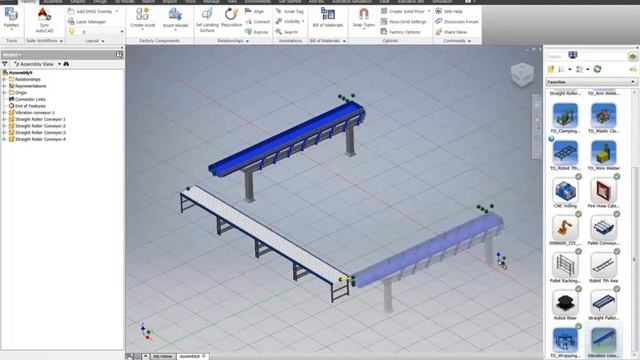The height and width of the screenshot is (360, 640).
Task: Select the TD_Clamping asset thumbnail
Action: click(x=565, y=117)
